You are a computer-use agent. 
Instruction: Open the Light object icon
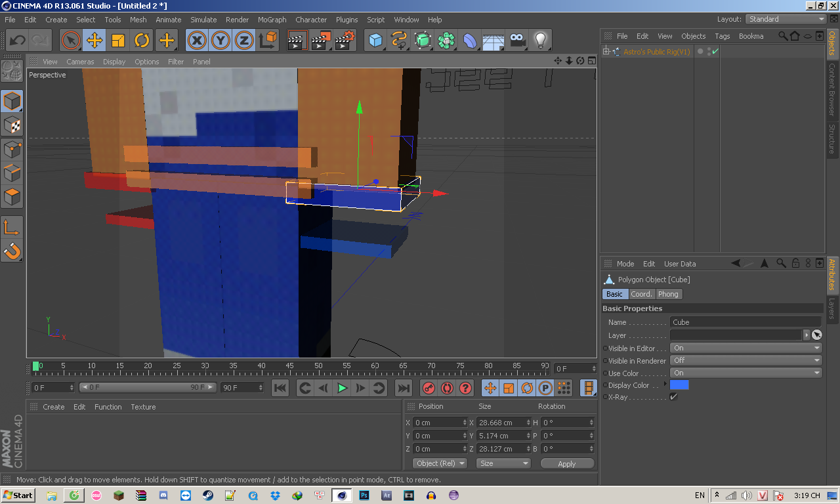coord(540,41)
